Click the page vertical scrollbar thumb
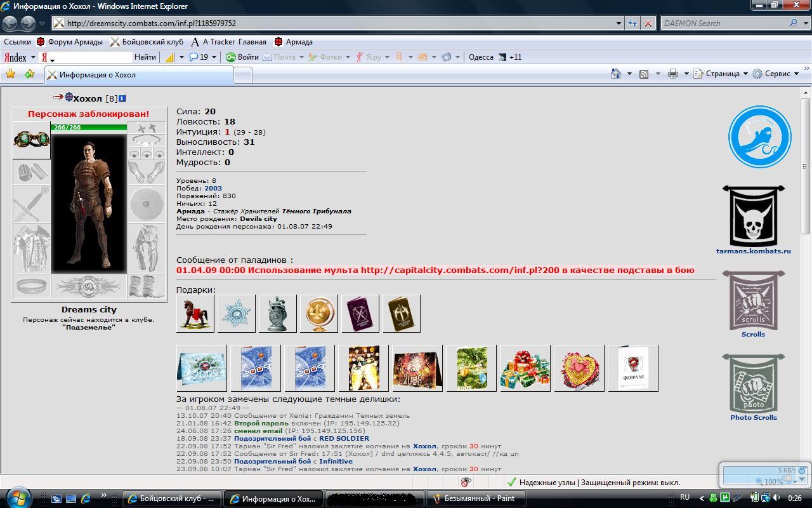 [x=806, y=166]
